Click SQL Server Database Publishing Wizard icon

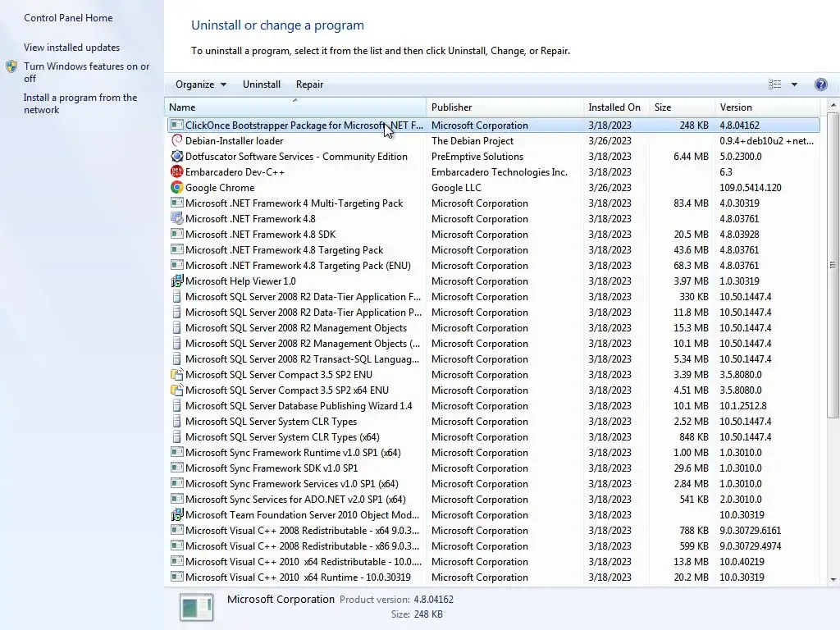click(x=177, y=405)
